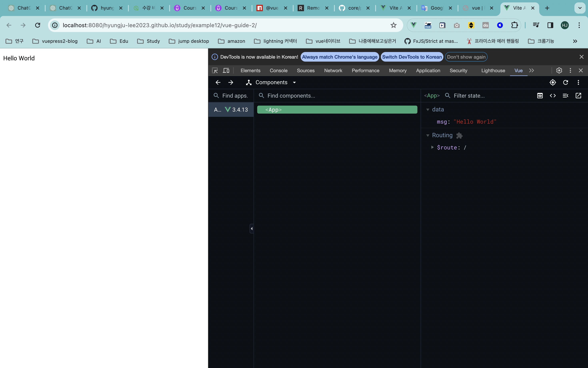Open Chrome media controls icon
Screen dimensions: 588x368
pos(536,25)
